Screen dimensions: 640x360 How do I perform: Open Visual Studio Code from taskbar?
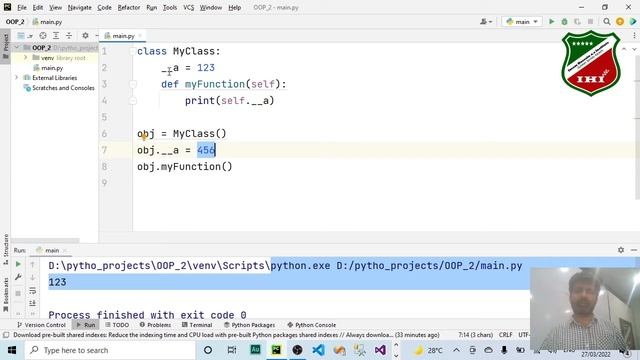click(318, 350)
